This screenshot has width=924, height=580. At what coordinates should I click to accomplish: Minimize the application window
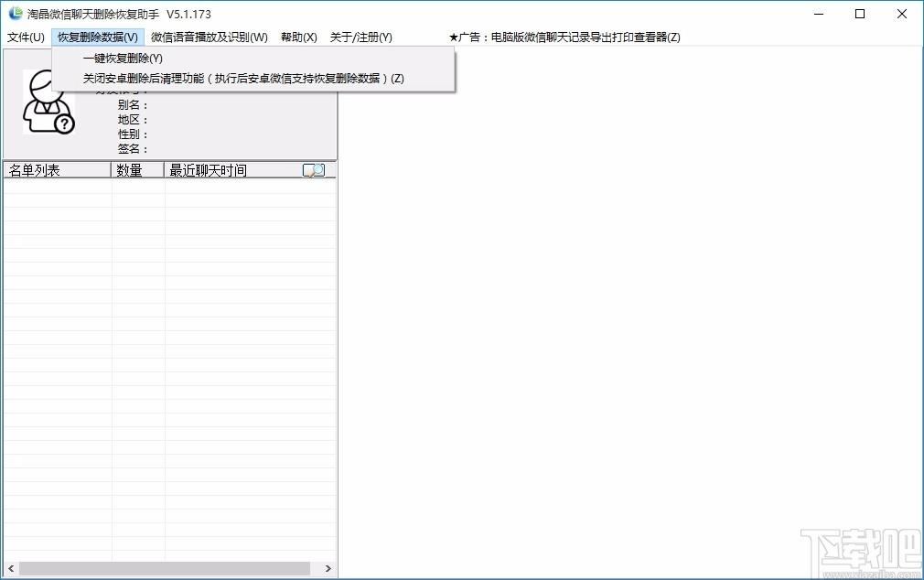coord(819,14)
